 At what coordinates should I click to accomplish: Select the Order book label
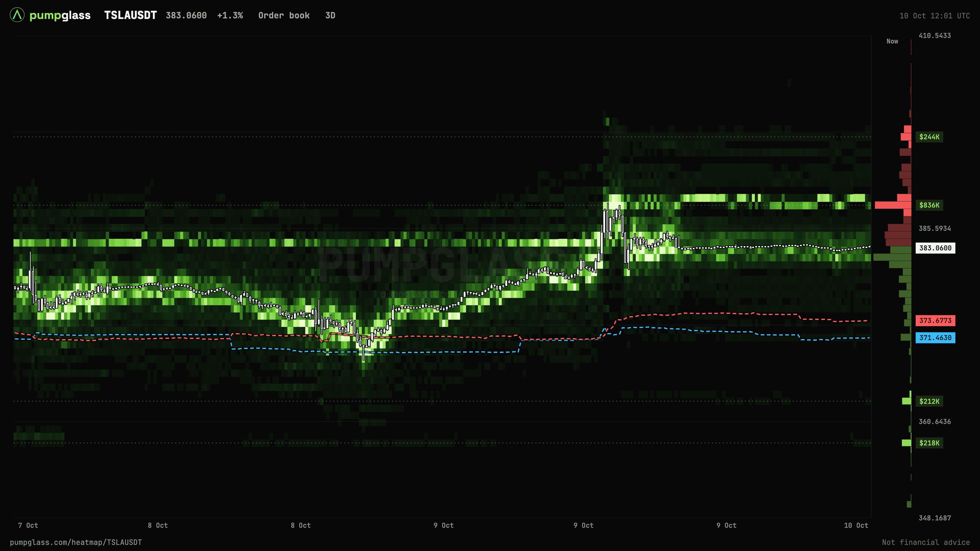pos(284,16)
